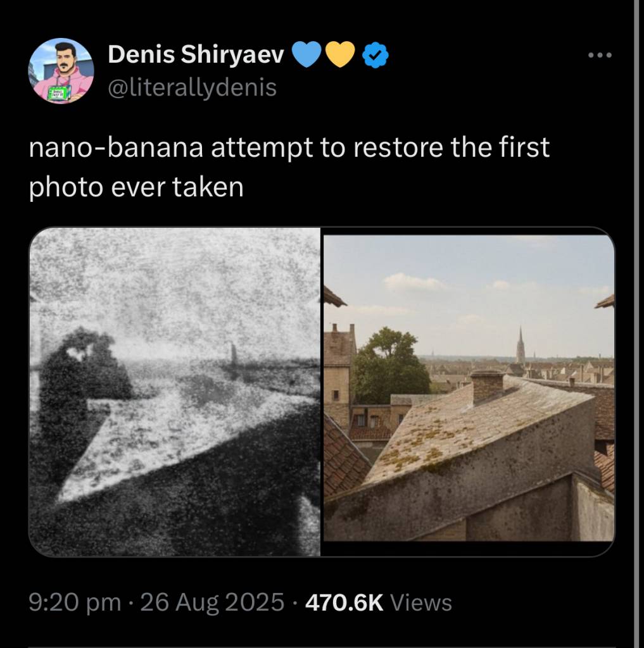This screenshot has height=648, width=644.
Task: Click the 470.6K view count number
Action: [x=344, y=602]
